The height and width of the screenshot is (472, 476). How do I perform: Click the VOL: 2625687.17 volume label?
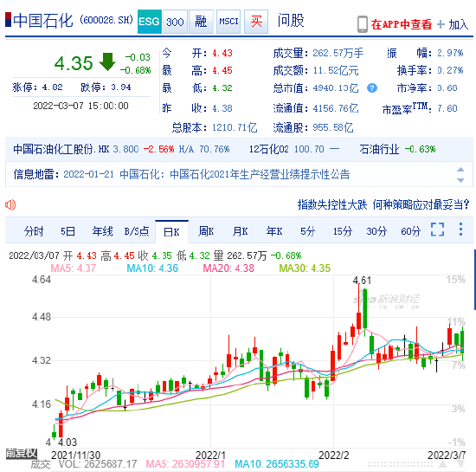pyautogui.click(x=98, y=464)
